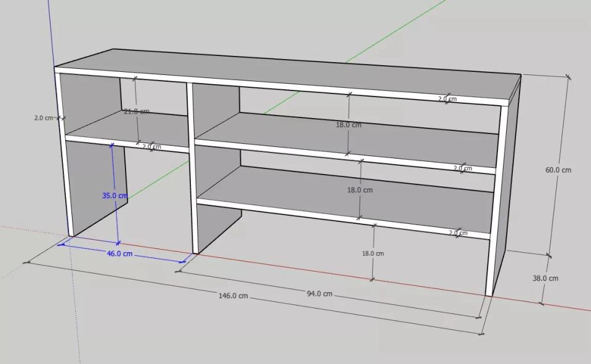Screen dimensions: 591x364
Task: Click the left compartment shelf surface
Action: click(x=123, y=128)
